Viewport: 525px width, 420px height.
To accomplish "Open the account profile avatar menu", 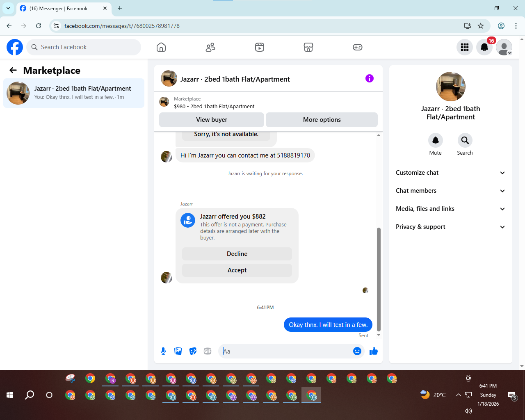I will [504, 47].
